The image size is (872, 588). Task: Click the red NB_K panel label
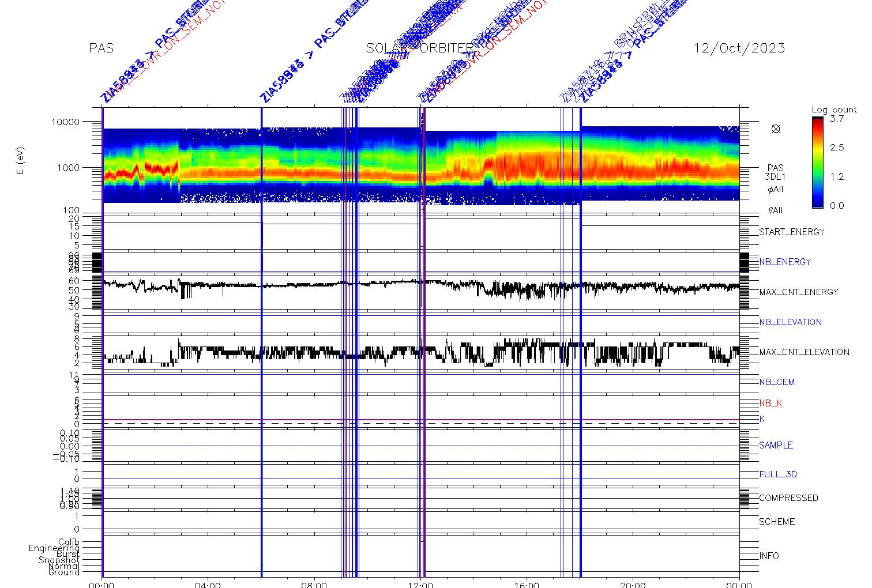pos(770,403)
